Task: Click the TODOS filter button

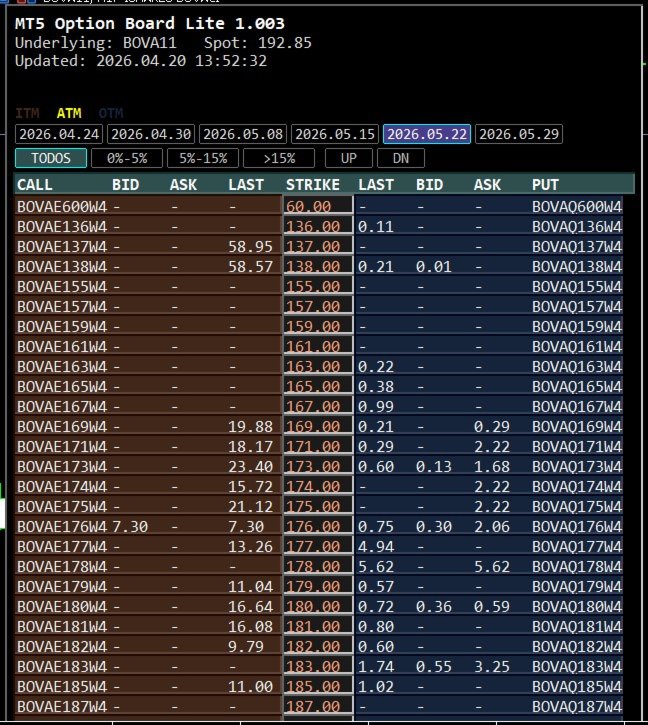Action: (x=51, y=158)
